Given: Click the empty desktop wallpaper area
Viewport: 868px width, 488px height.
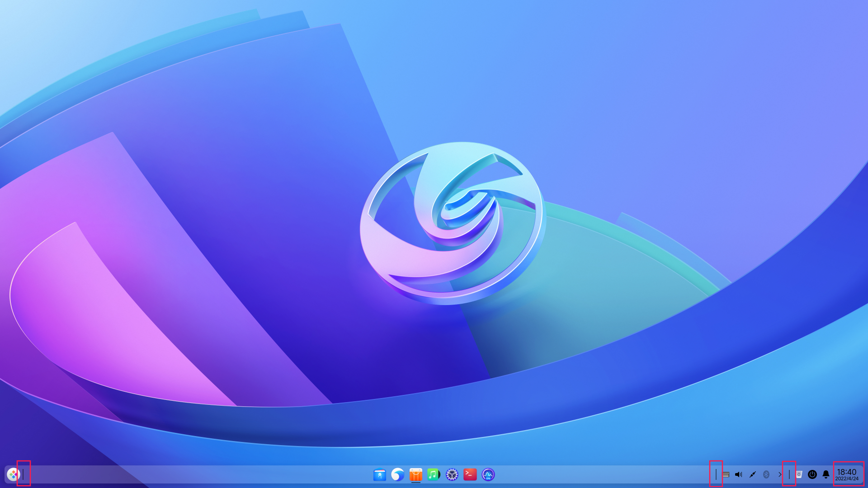Looking at the screenshot, I should coord(181,226).
